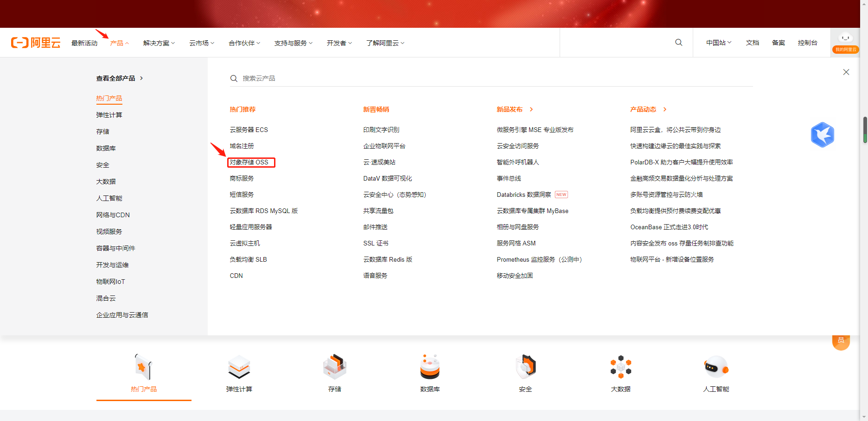Screen dimensions: 868x421
Task: Open 云数据库 RDS MySQL 版 link
Action: [x=264, y=211]
